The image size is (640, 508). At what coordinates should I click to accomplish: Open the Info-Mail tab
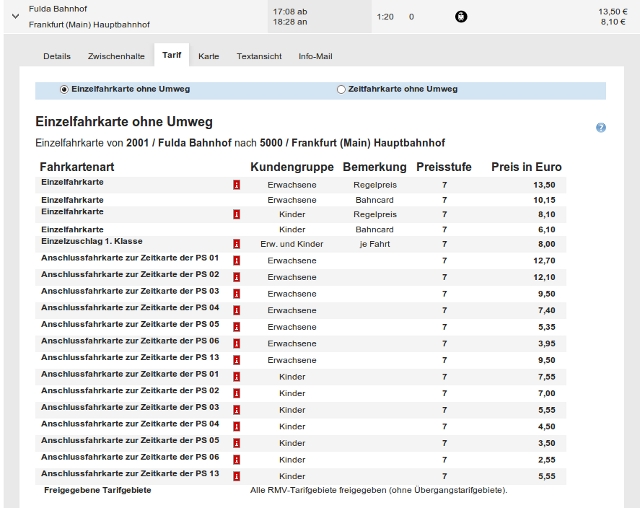tap(315, 56)
